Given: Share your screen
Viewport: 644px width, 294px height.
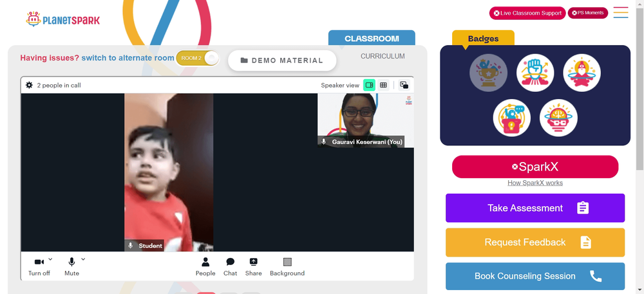Looking at the screenshot, I should [253, 266].
